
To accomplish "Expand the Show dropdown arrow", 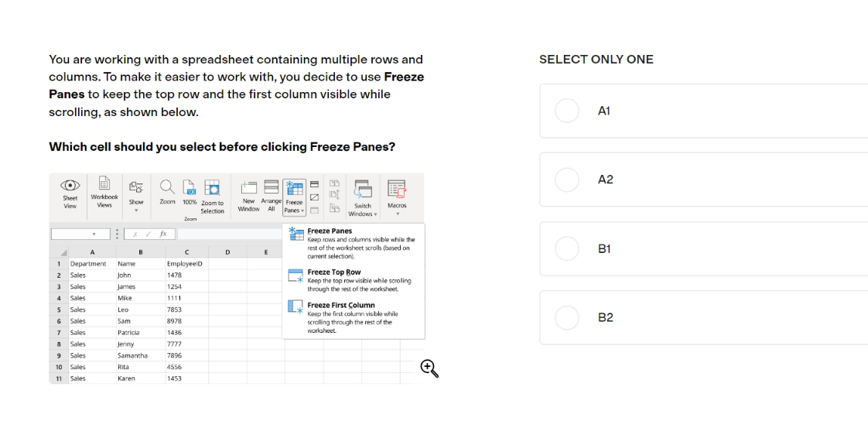I will tap(136, 211).
